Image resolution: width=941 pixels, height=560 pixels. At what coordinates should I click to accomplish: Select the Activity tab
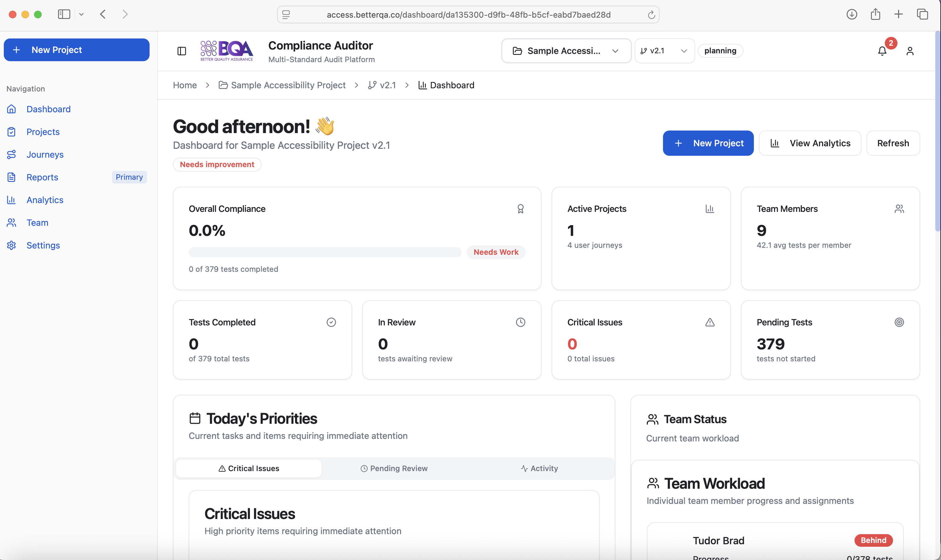[x=539, y=468]
